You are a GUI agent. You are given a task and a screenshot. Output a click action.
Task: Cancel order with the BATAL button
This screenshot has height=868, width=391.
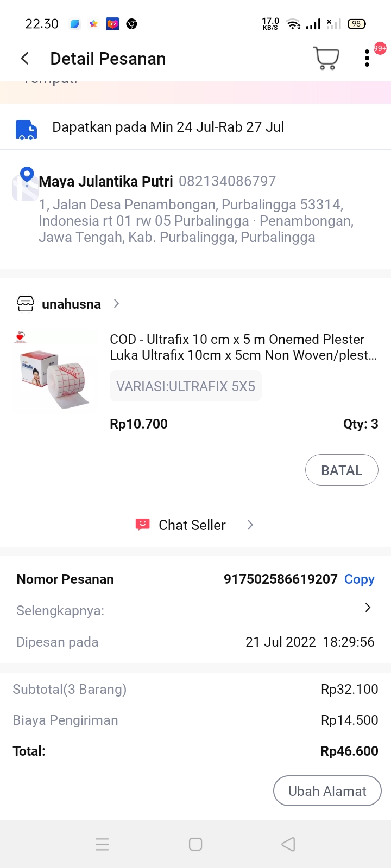[342, 470]
